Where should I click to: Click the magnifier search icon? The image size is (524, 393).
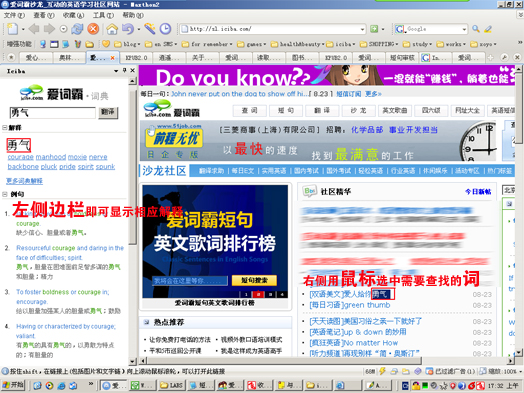pos(476,29)
